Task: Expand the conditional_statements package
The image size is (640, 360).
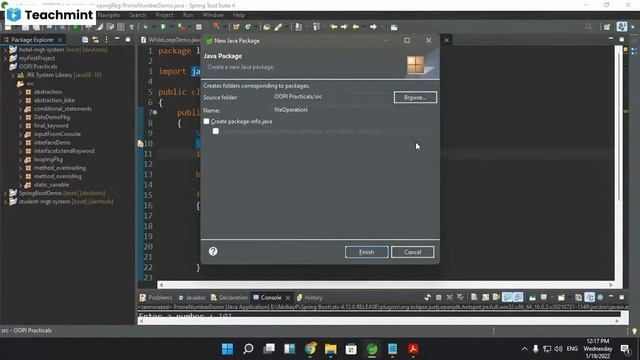Action: coord(20,109)
